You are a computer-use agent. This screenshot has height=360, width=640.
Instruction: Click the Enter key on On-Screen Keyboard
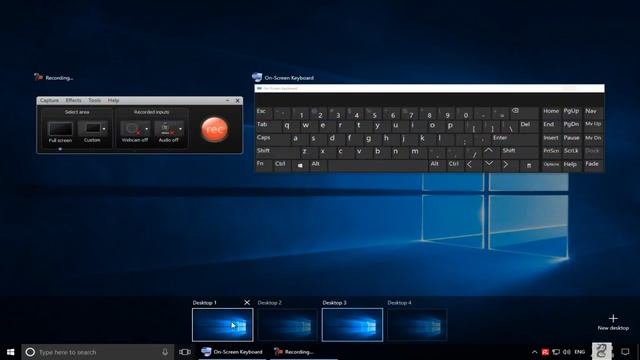[515, 139]
